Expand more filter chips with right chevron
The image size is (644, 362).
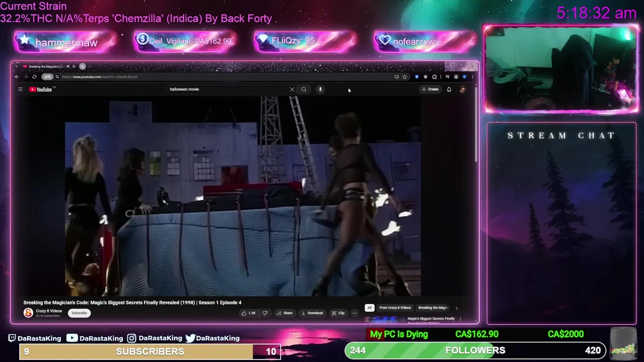[456, 308]
